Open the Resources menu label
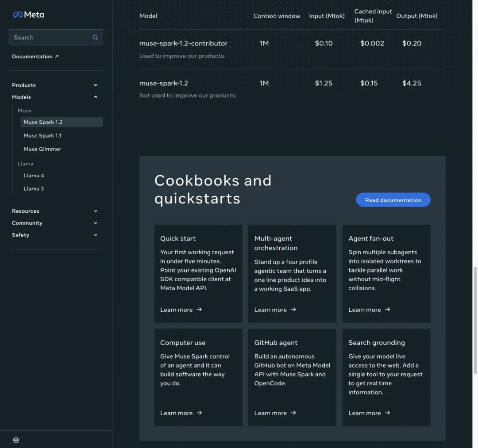 click(x=26, y=211)
